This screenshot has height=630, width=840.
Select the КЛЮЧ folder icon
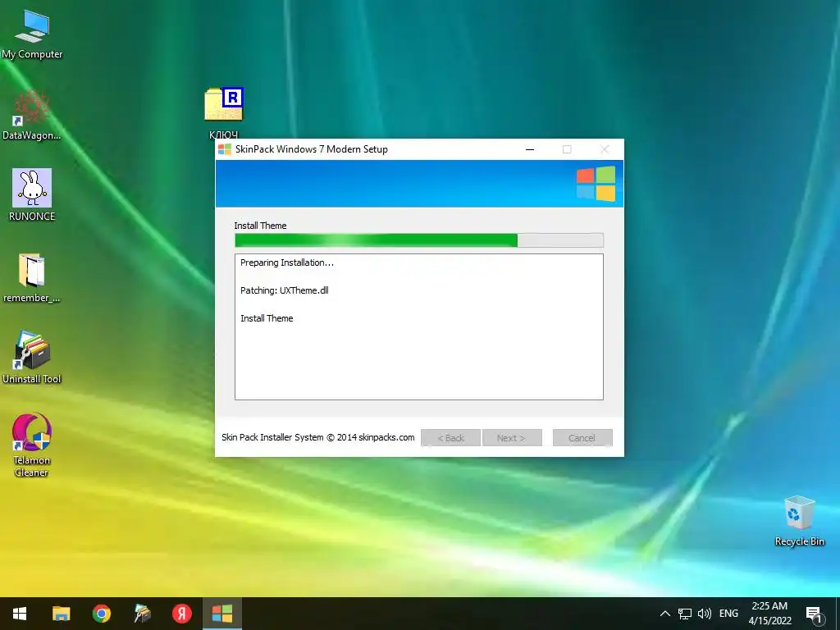click(223, 112)
